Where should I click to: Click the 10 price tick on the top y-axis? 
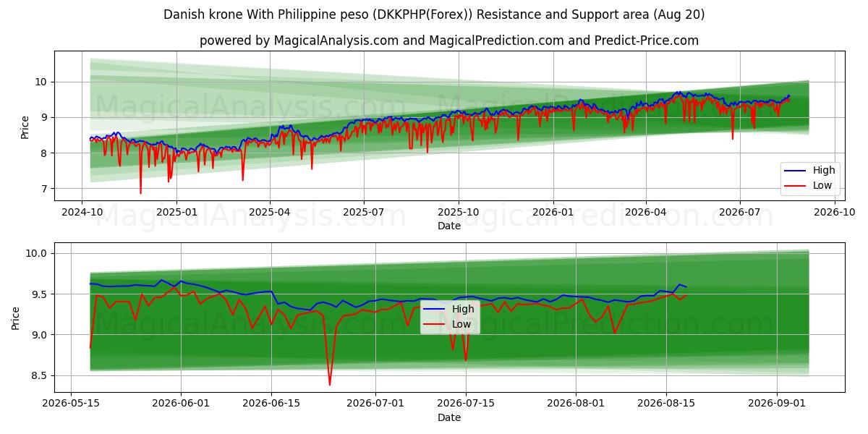[41, 82]
